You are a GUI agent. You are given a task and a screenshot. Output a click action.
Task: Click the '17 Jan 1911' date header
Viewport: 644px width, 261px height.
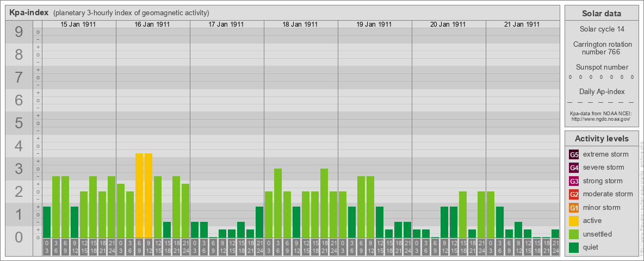point(226,24)
